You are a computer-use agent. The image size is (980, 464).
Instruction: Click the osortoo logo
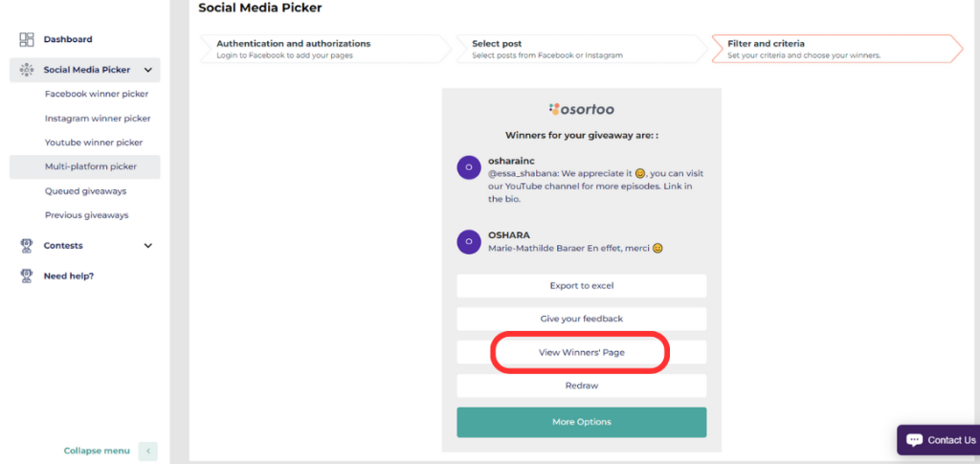coord(581,109)
